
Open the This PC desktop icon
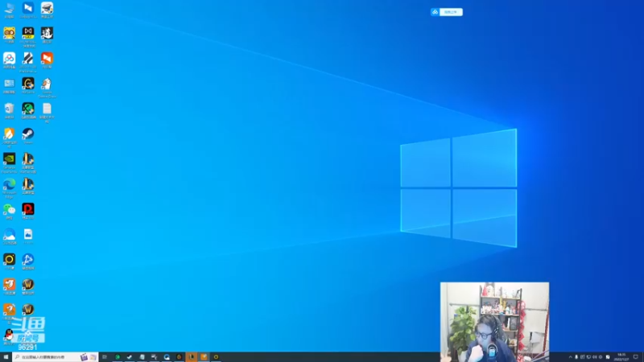click(9, 10)
